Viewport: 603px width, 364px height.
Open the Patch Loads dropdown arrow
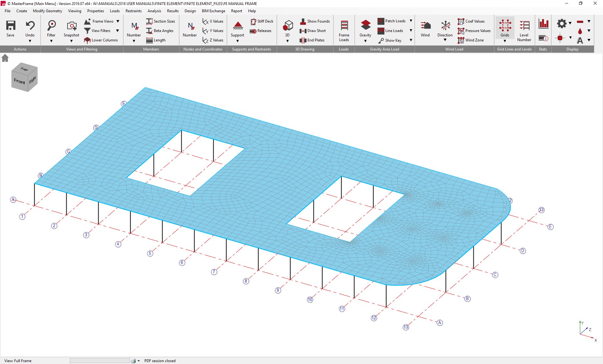[411, 21]
